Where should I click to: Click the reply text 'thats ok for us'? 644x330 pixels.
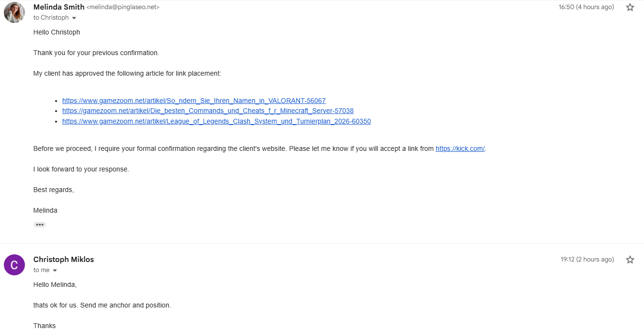tap(56, 305)
